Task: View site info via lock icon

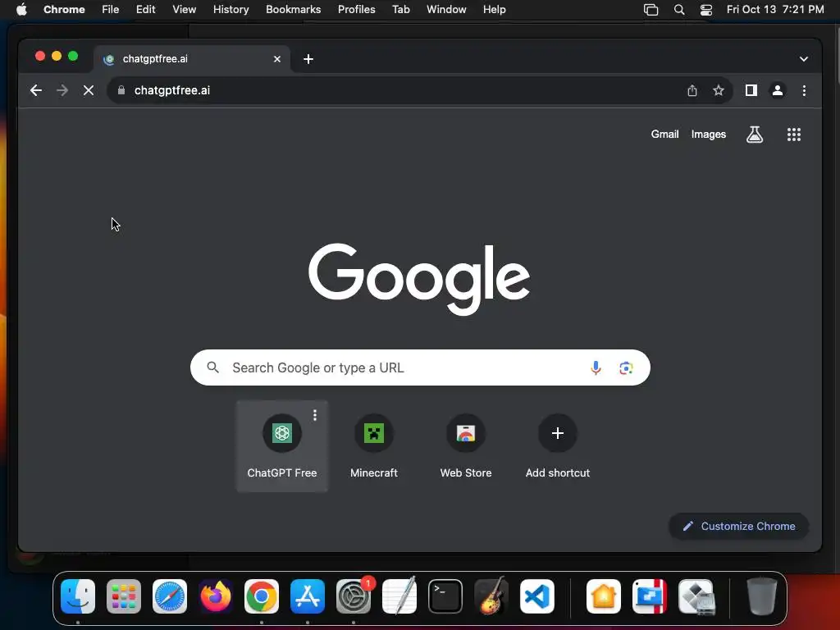Action: point(121,90)
